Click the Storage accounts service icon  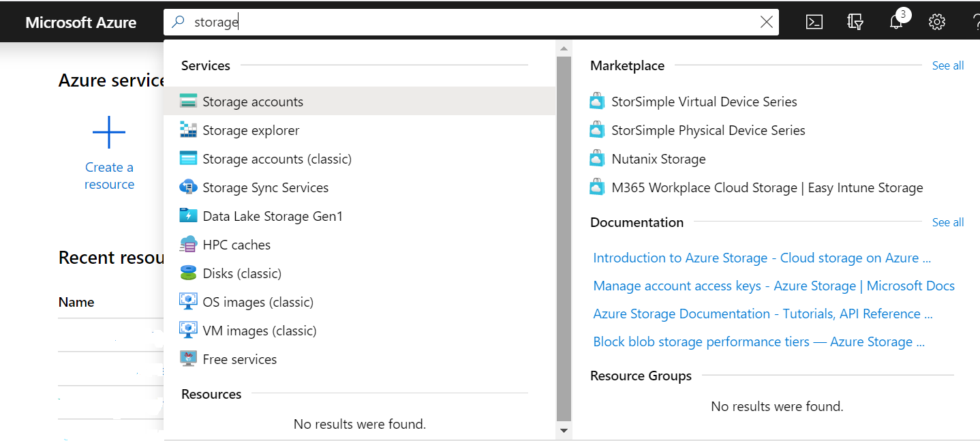(188, 102)
